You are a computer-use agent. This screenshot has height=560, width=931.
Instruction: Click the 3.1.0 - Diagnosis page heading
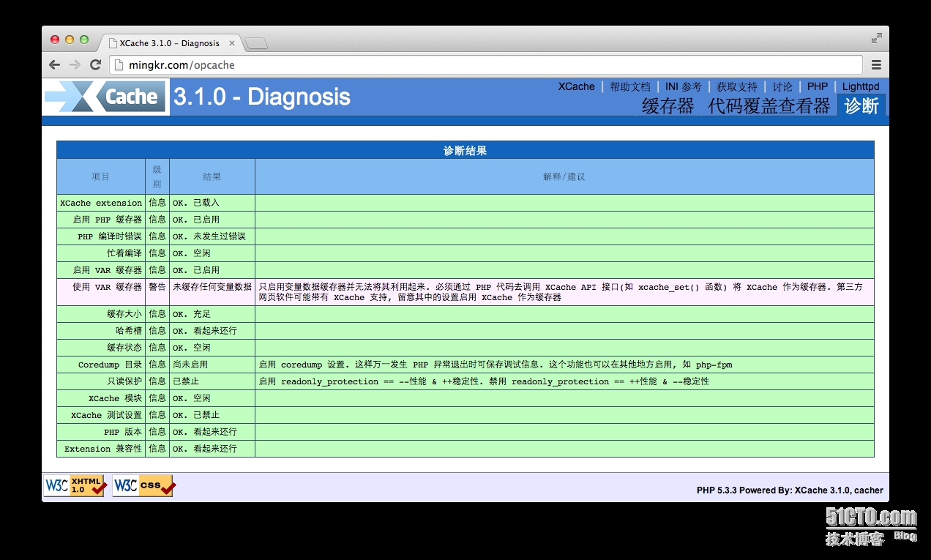click(x=262, y=97)
